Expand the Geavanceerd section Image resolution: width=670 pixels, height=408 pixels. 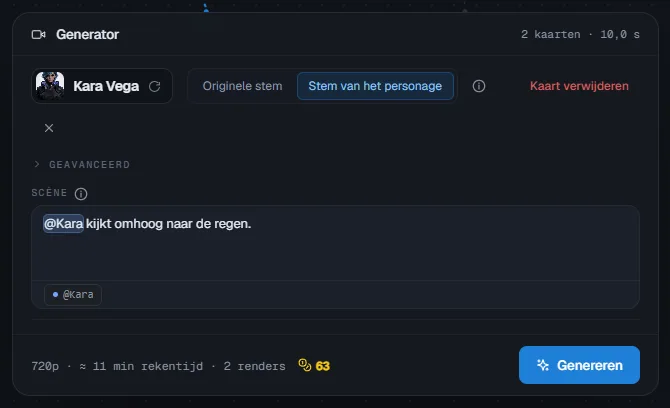[x=82, y=164]
